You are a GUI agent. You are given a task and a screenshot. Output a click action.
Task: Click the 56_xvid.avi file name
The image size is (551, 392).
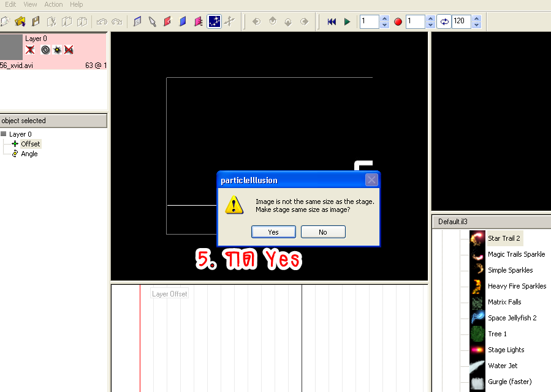pos(17,66)
